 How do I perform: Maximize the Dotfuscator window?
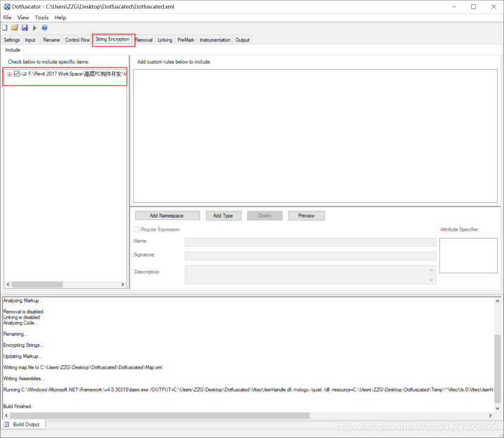pos(474,7)
